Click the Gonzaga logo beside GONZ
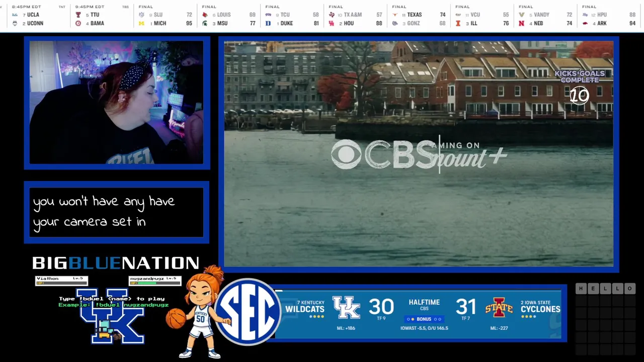Viewport: 644px width, 362px height. [x=395, y=24]
